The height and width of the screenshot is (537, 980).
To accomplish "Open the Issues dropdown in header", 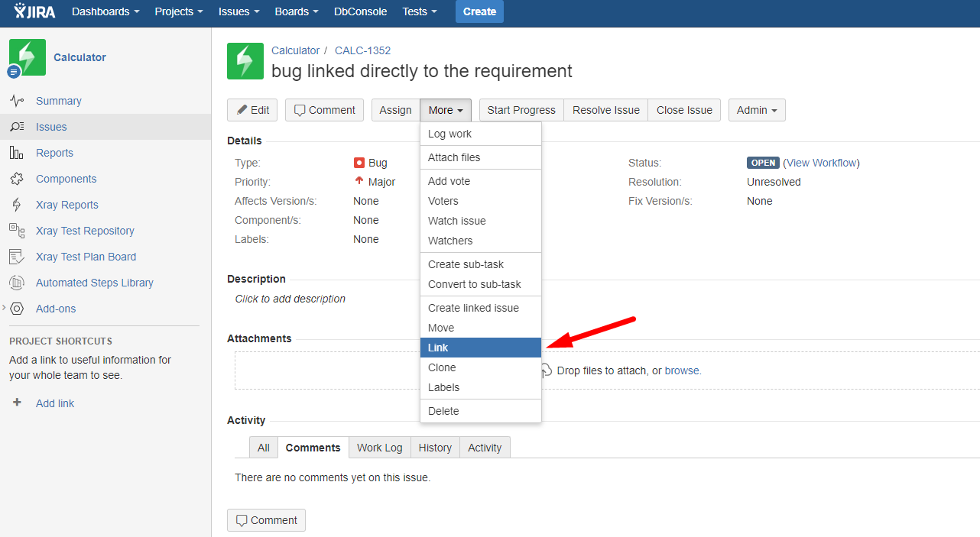I will [x=239, y=11].
